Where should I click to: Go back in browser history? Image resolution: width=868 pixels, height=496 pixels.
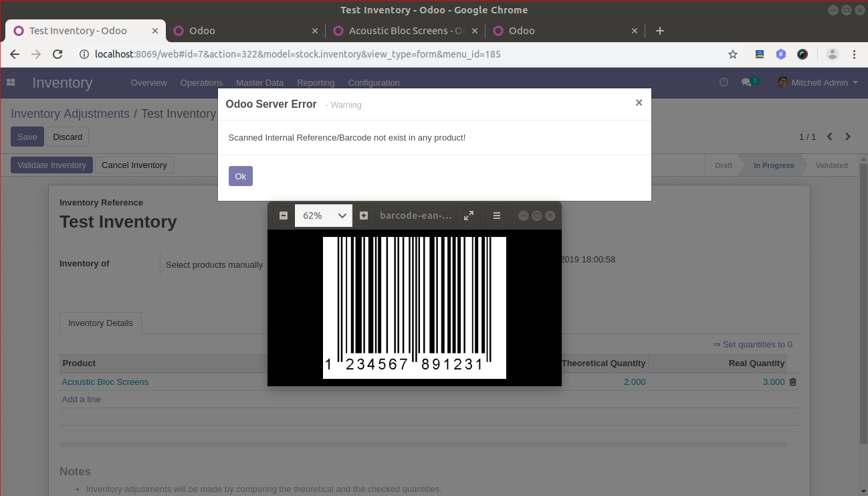coord(15,54)
